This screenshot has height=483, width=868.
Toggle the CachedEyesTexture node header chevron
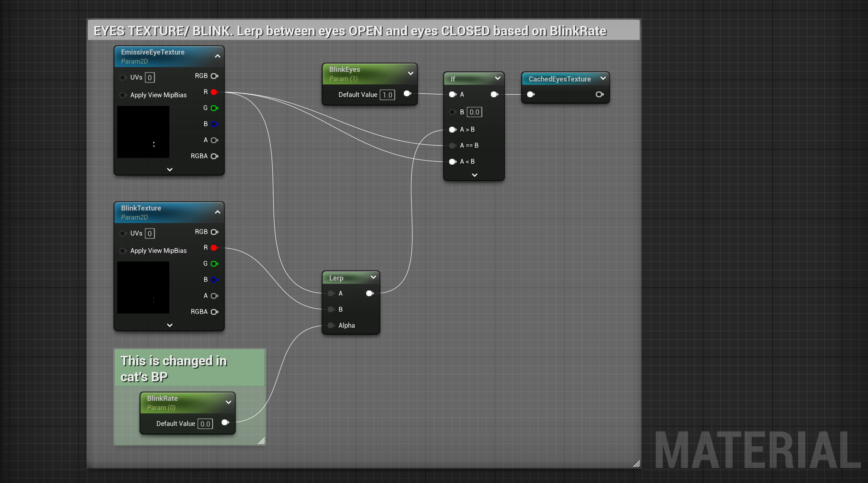(603, 78)
